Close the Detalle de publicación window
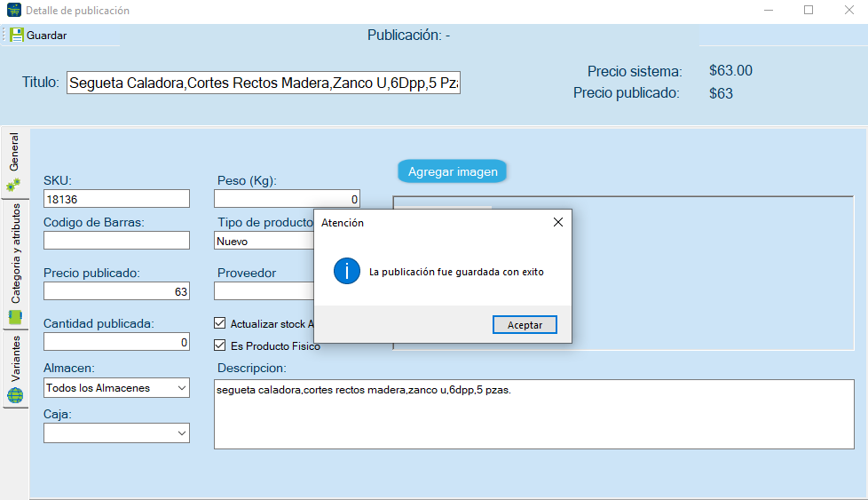868x500 pixels. pos(849,10)
